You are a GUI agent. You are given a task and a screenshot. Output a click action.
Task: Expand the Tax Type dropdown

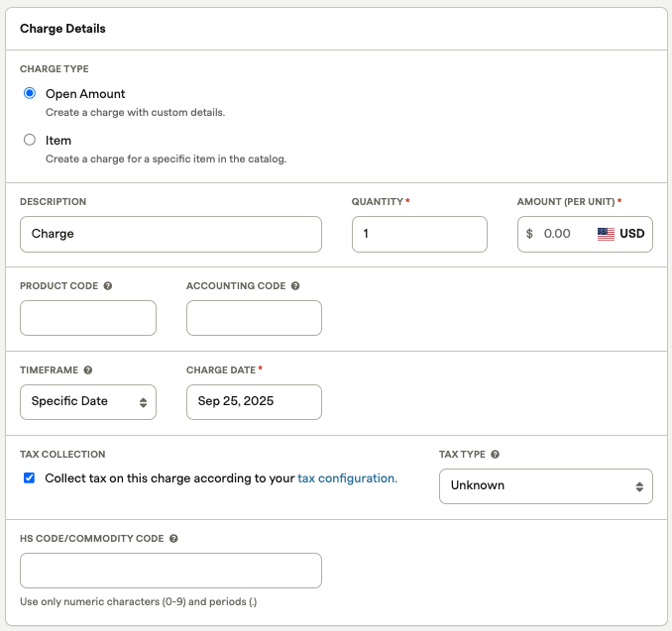tap(545, 486)
